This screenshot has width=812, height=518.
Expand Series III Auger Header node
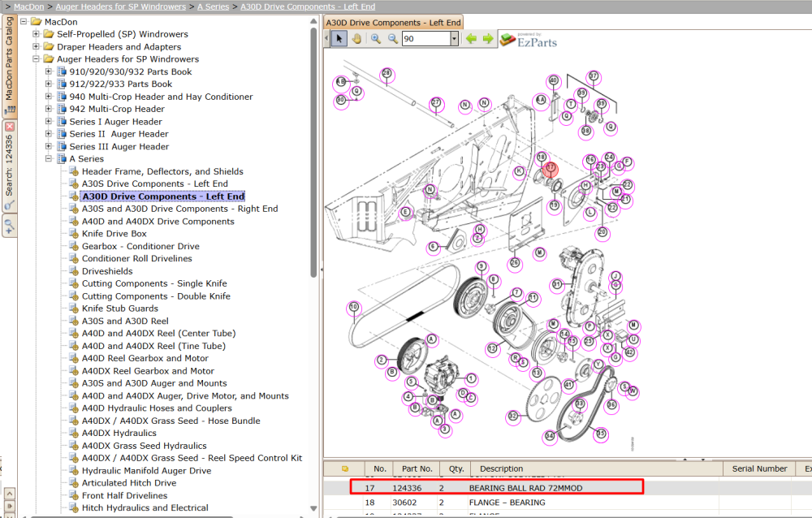48,147
